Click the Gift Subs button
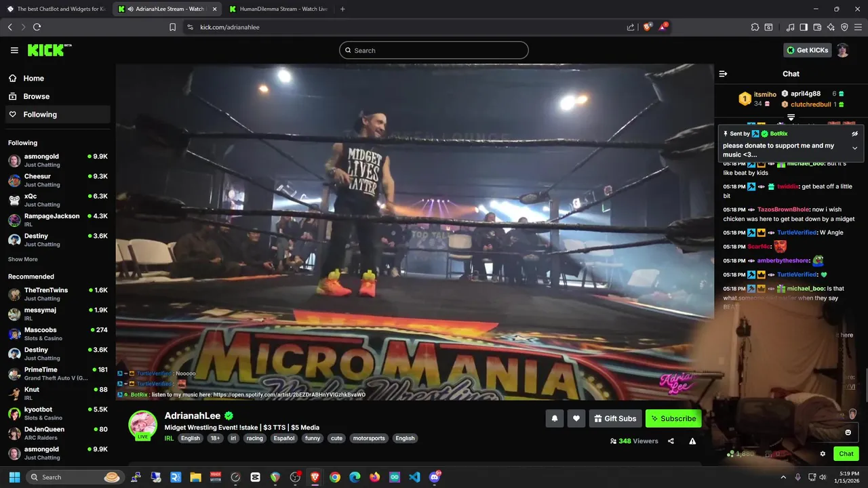The height and width of the screenshot is (488, 868). pyautogui.click(x=615, y=418)
